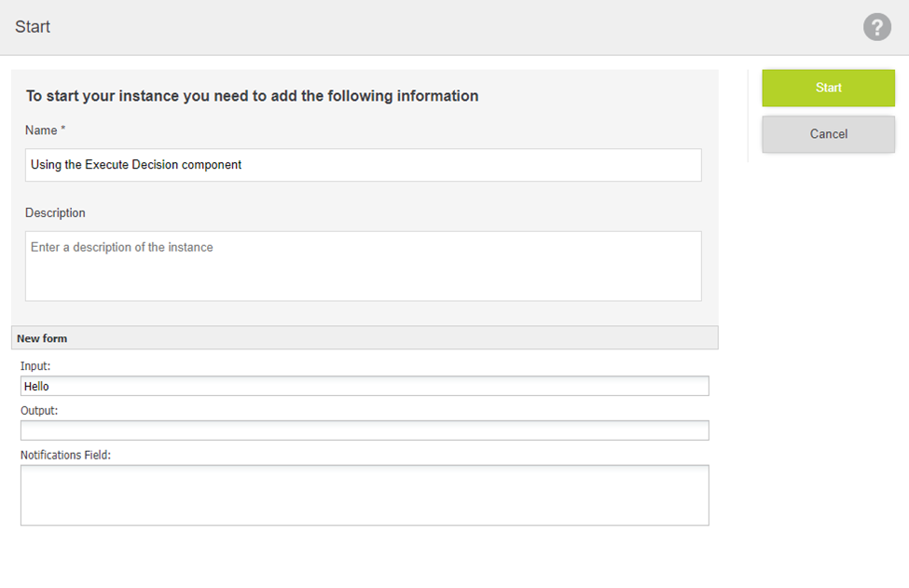909x588 pixels.
Task: Select the Input field containing Hello
Action: tap(365, 386)
